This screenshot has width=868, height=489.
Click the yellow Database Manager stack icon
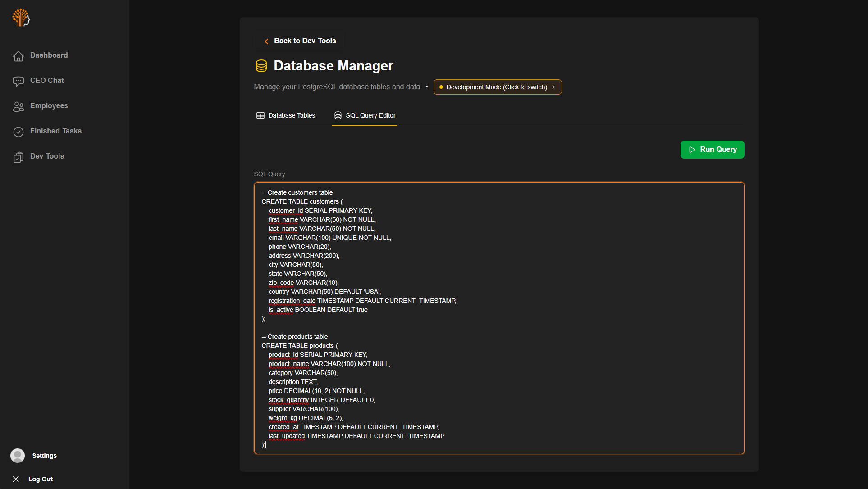coord(261,66)
